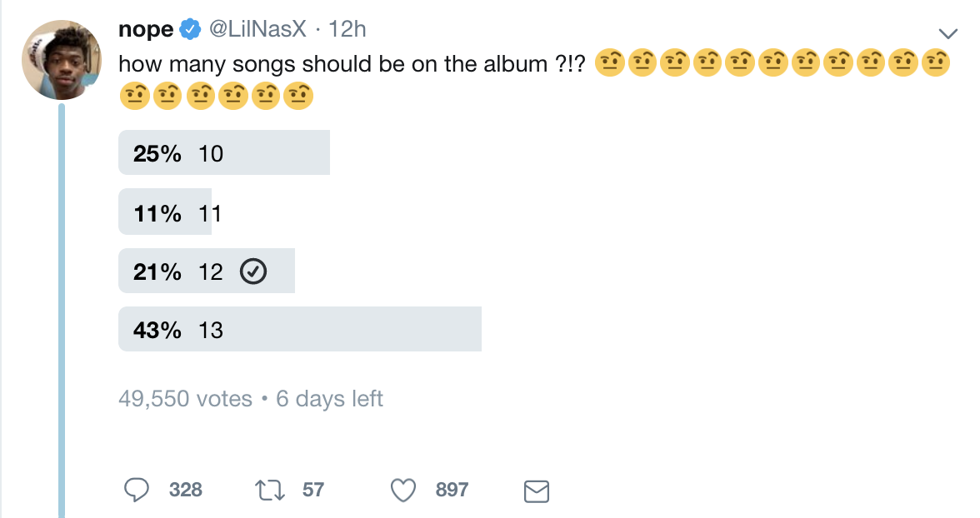Open the tweet options chevron menu
Screen dimensions: 980x518
click(x=948, y=32)
